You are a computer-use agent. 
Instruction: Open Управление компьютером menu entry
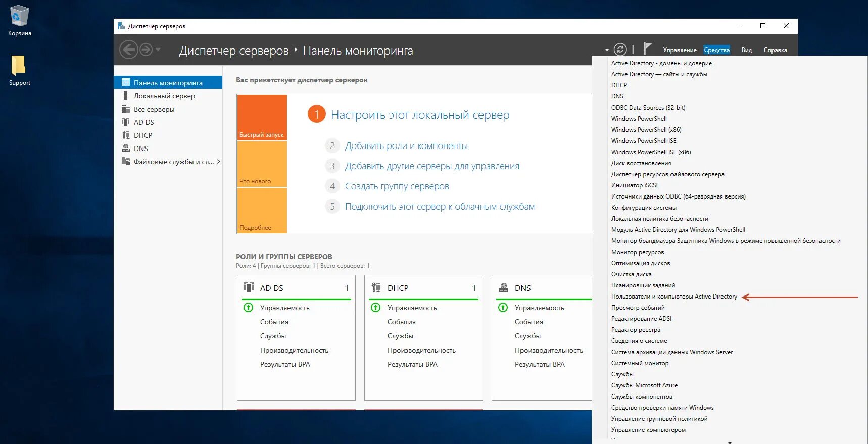(x=648, y=430)
